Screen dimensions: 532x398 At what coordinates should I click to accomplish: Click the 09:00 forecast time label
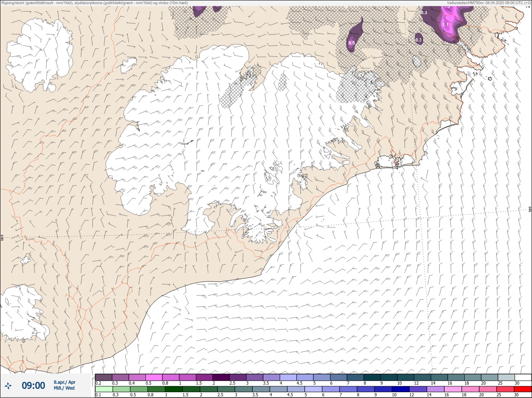point(33,386)
